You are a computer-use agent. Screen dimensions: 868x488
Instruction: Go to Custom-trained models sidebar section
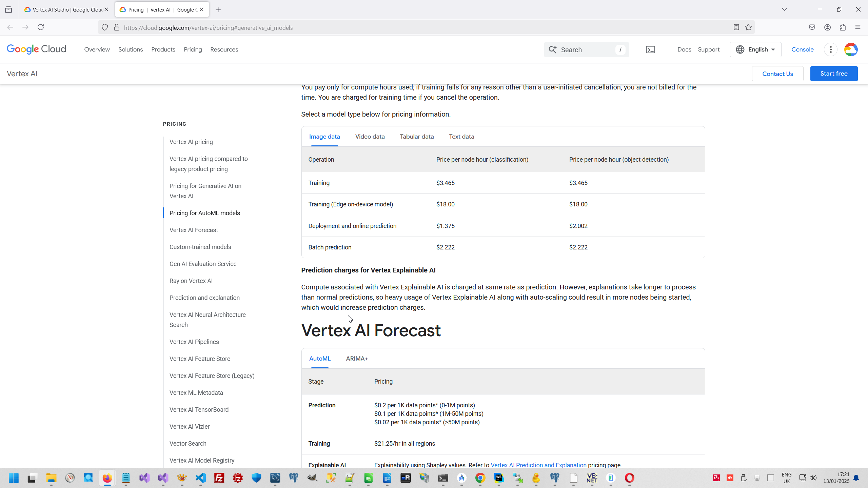(200, 247)
